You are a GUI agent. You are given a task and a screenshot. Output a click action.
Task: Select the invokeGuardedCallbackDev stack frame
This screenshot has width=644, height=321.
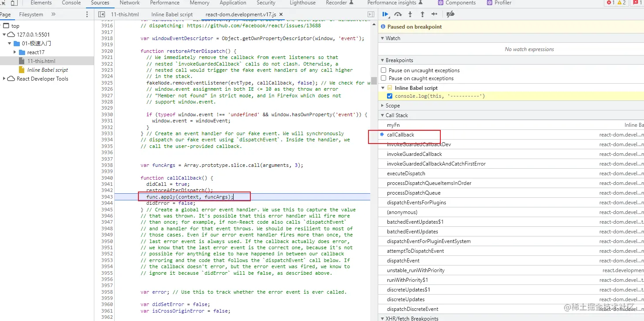pyautogui.click(x=511, y=144)
